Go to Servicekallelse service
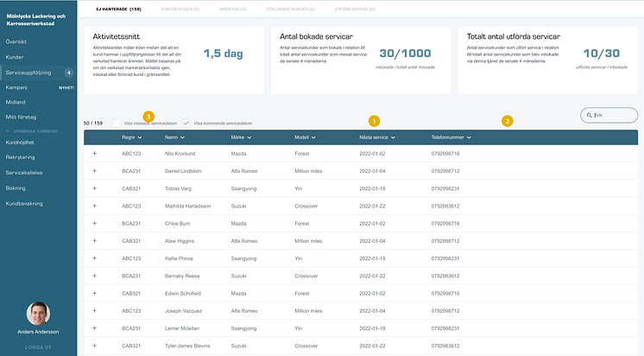644x356 pixels. click(24, 173)
